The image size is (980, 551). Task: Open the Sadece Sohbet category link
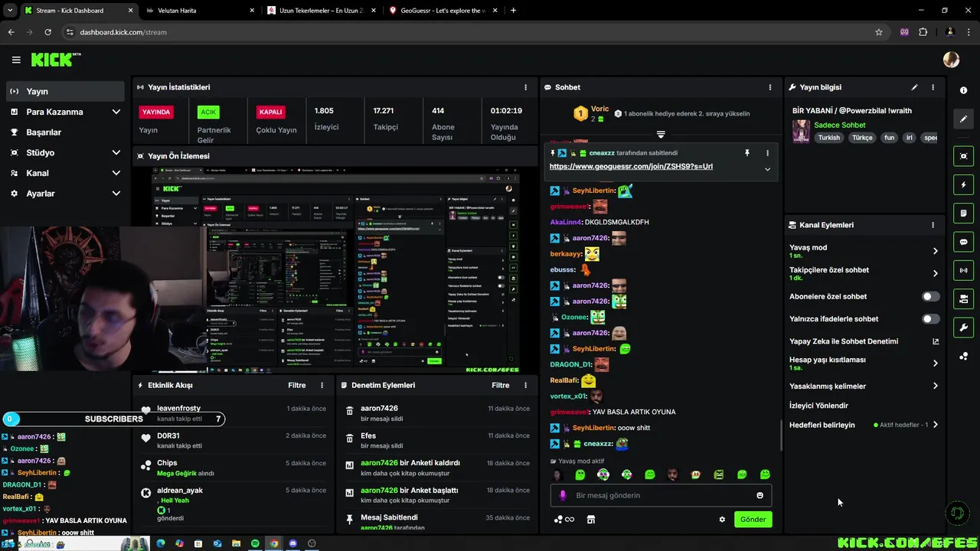(x=840, y=125)
